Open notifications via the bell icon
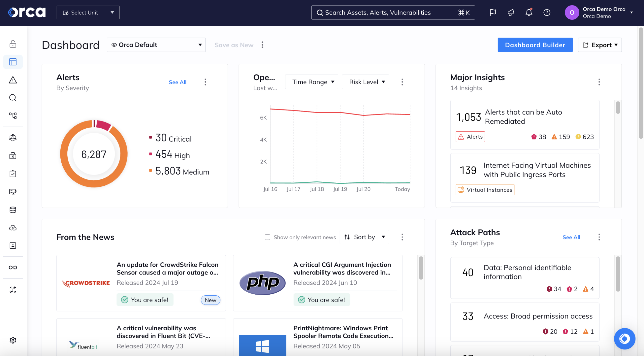Screen dimensions: 644x356 tap(529, 12)
